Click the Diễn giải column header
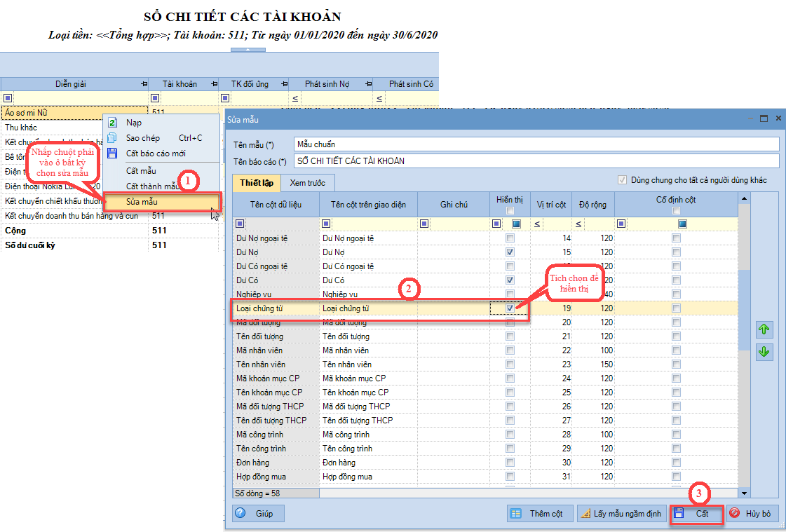The image size is (786, 532). (75, 83)
